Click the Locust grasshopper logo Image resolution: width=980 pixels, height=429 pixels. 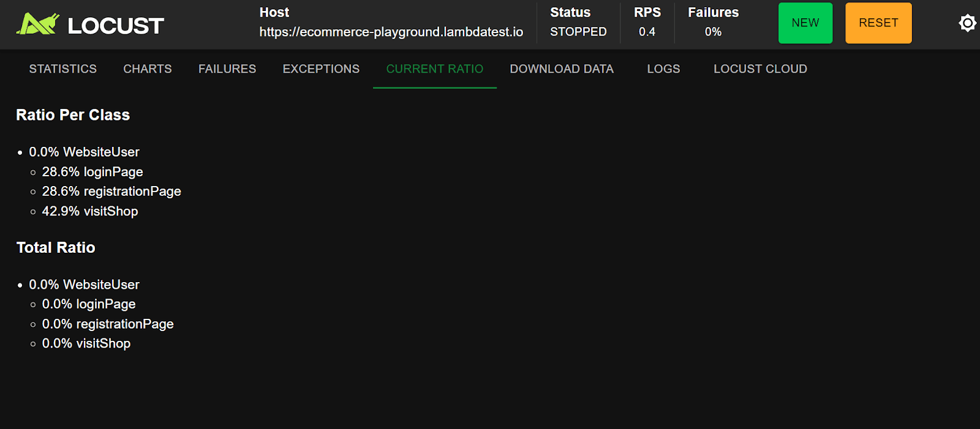[37, 23]
